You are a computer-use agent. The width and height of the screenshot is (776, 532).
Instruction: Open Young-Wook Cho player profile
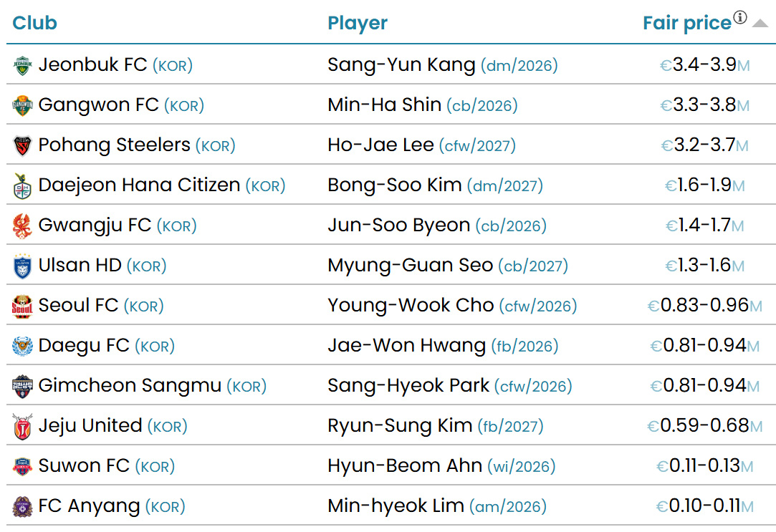[x=411, y=306]
